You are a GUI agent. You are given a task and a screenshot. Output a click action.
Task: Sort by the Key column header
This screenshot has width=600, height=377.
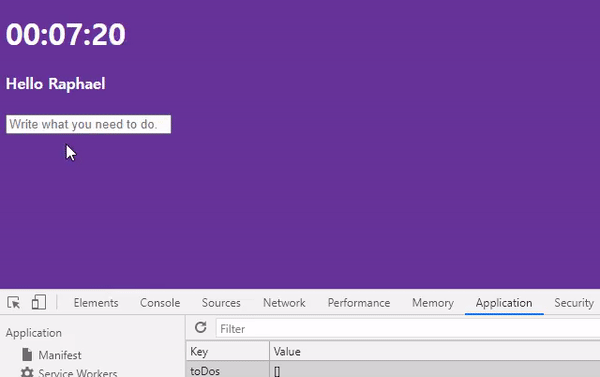coord(228,351)
